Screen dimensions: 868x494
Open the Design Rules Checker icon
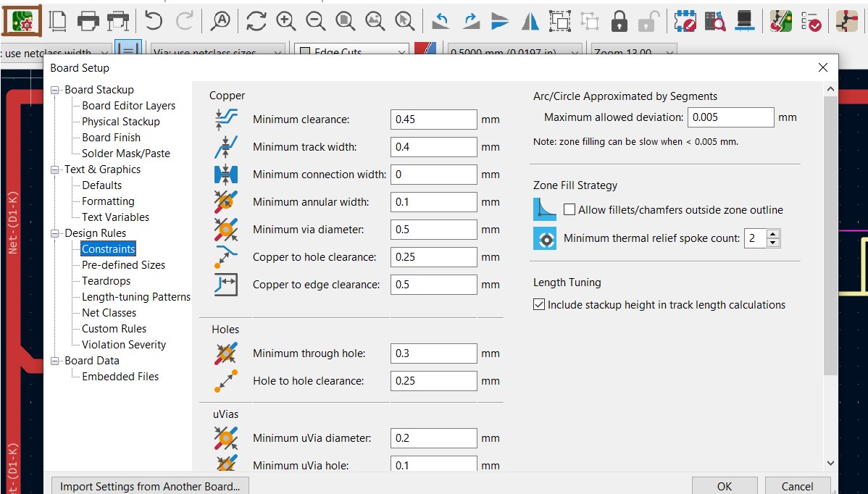pos(811,21)
